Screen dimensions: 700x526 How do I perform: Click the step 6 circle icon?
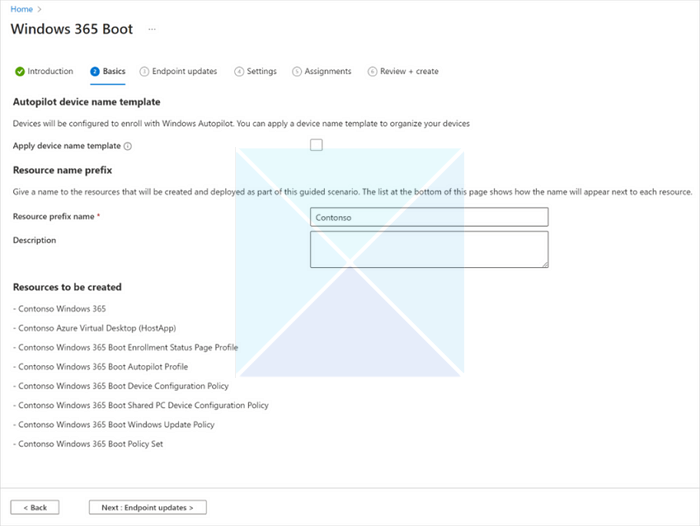click(372, 72)
